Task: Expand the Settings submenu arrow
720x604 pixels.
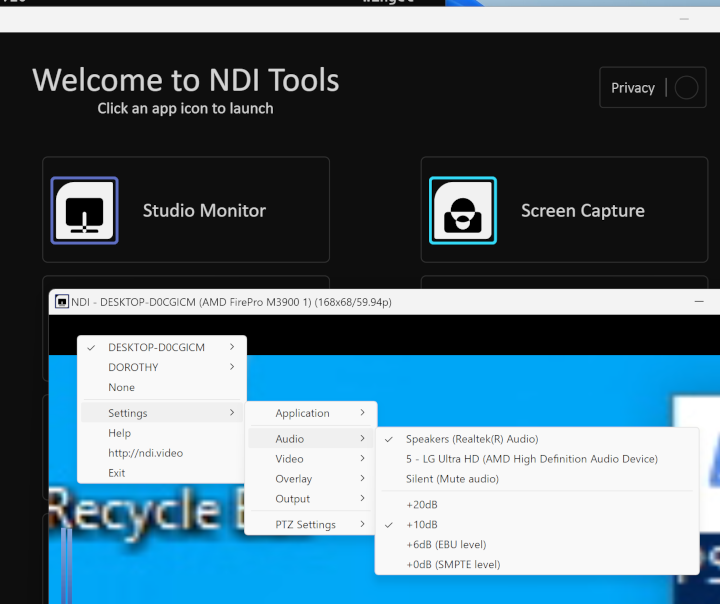Action: coord(232,412)
